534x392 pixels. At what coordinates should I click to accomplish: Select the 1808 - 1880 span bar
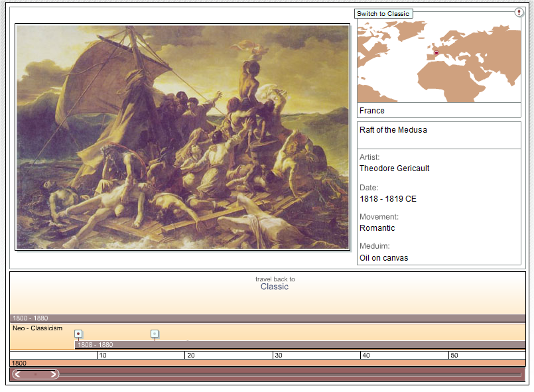click(x=300, y=345)
